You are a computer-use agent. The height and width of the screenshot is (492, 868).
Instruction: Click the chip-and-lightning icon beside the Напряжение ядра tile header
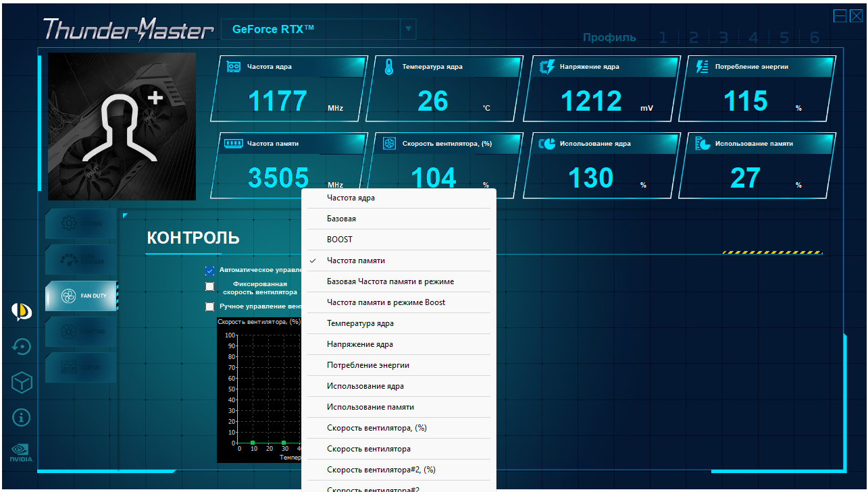point(546,66)
